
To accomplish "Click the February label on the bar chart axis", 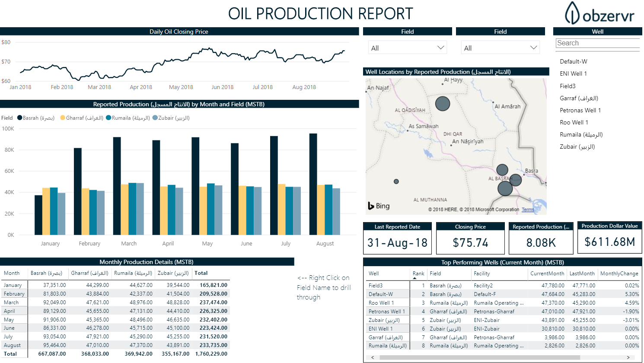I will pos(89,244).
